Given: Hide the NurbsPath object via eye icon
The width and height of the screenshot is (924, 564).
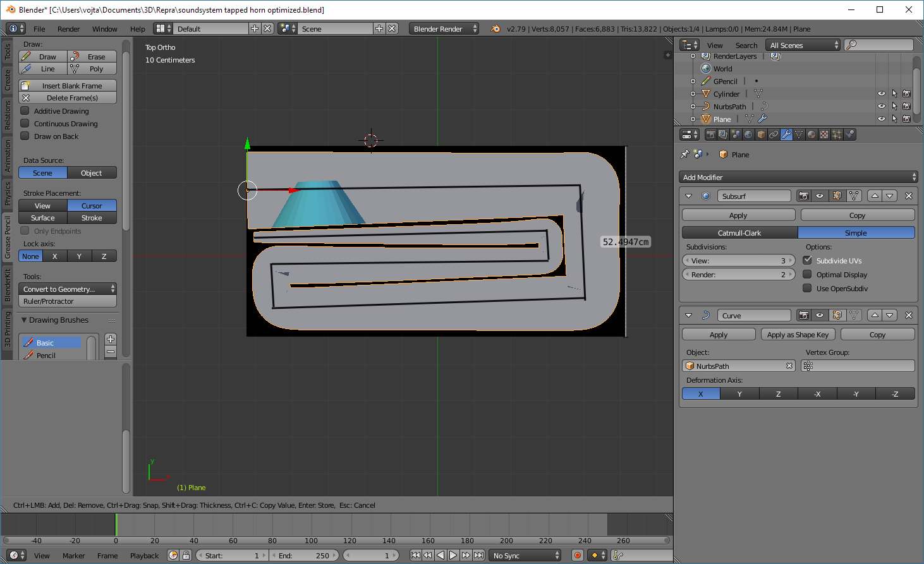Looking at the screenshot, I should [882, 106].
